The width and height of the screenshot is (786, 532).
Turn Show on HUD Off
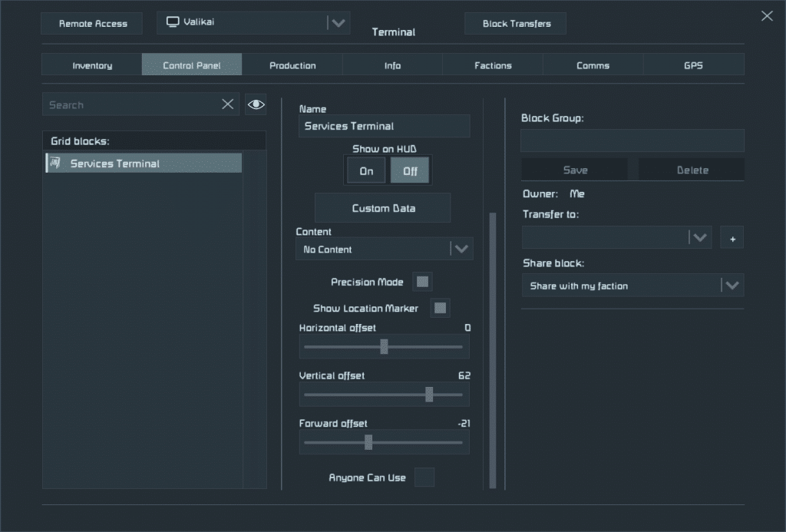410,170
